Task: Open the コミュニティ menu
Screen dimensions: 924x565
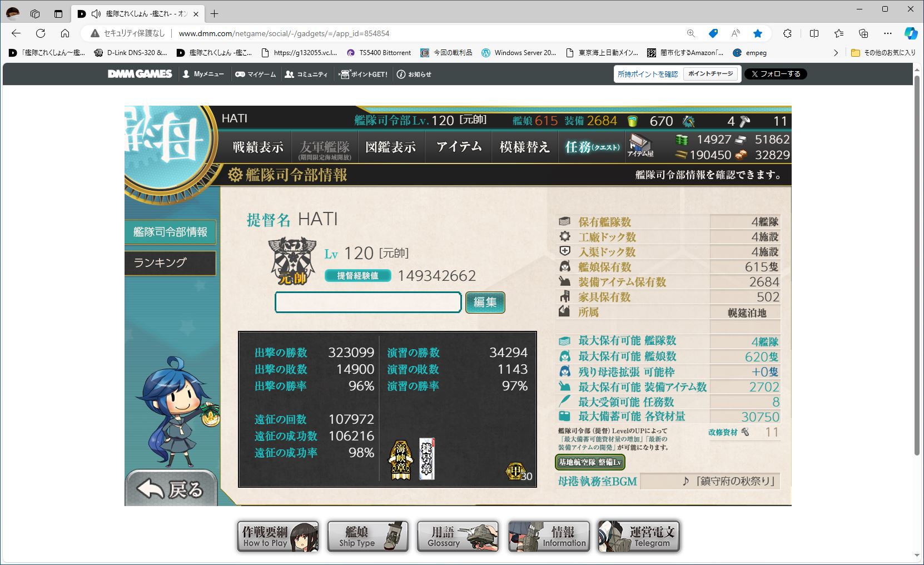Action: point(306,74)
